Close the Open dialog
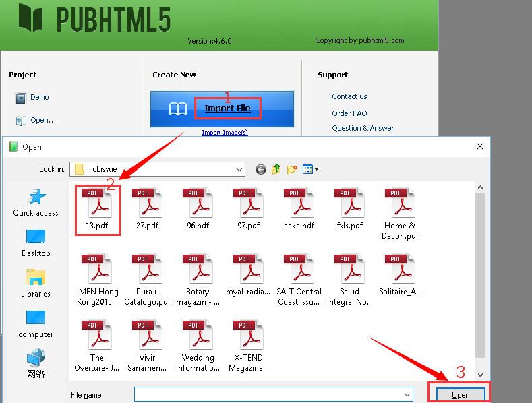Viewport: 532px width, 403px height. point(480,146)
